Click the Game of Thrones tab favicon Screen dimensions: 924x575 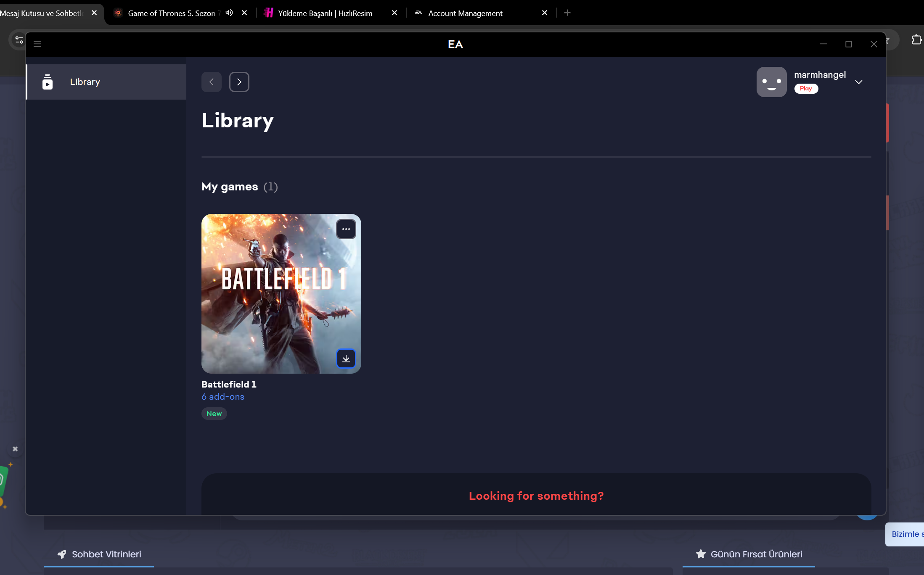118,13
